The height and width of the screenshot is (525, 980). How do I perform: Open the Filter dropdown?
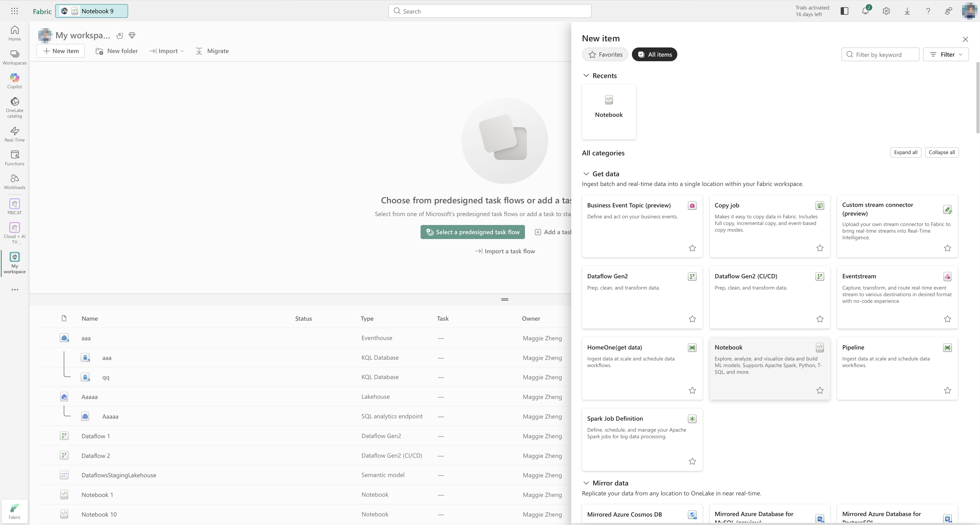click(946, 54)
